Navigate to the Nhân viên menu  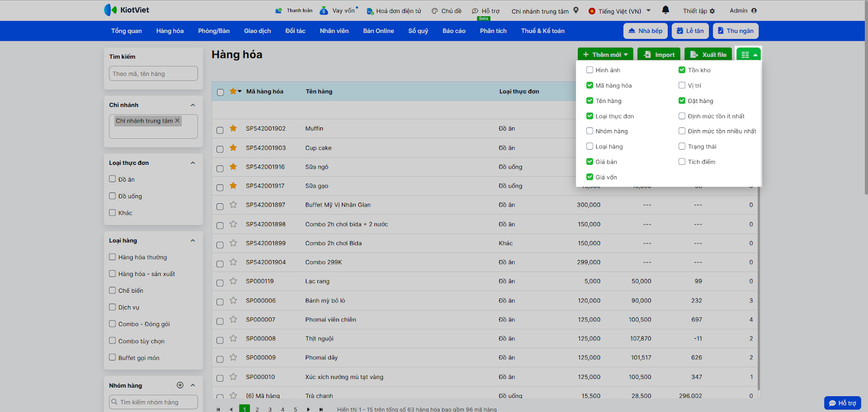[334, 31]
